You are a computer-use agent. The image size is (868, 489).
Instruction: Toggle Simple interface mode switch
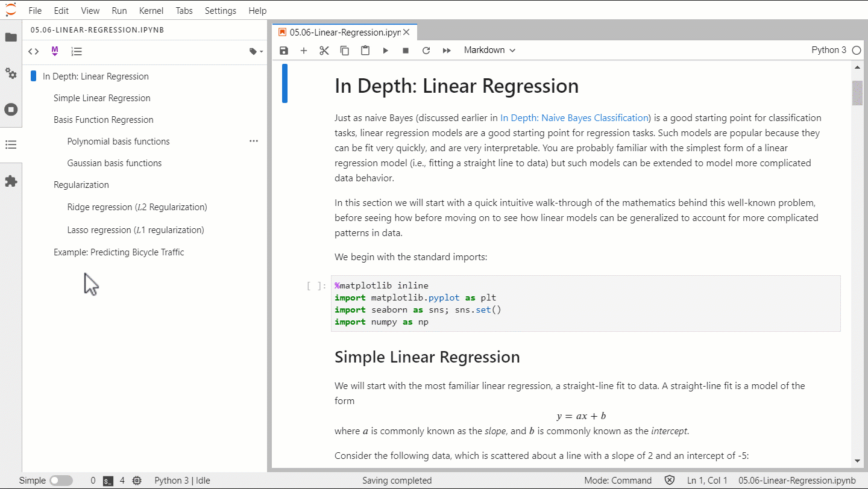click(61, 481)
